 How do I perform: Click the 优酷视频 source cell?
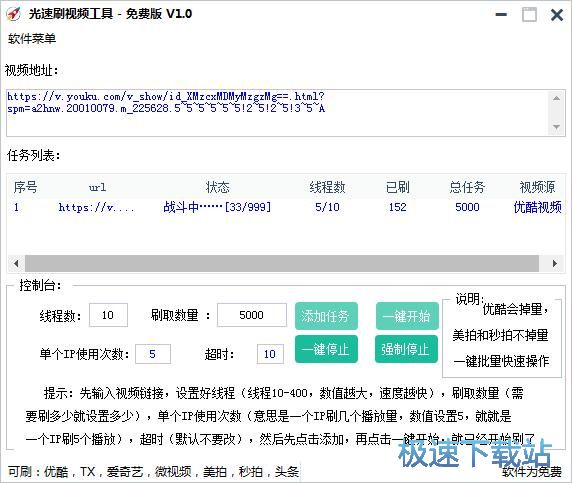pos(537,207)
